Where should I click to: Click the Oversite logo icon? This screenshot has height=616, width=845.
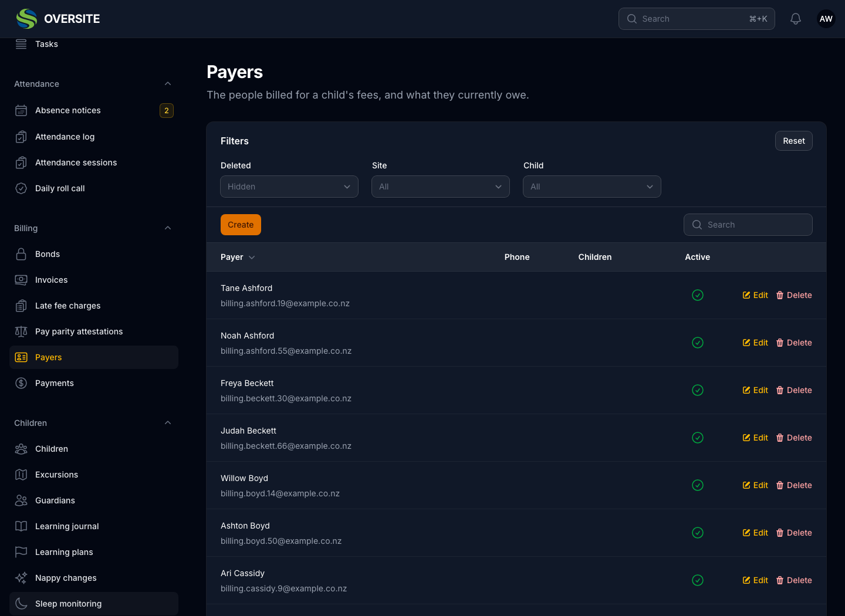pyautogui.click(x=26, y=19)
